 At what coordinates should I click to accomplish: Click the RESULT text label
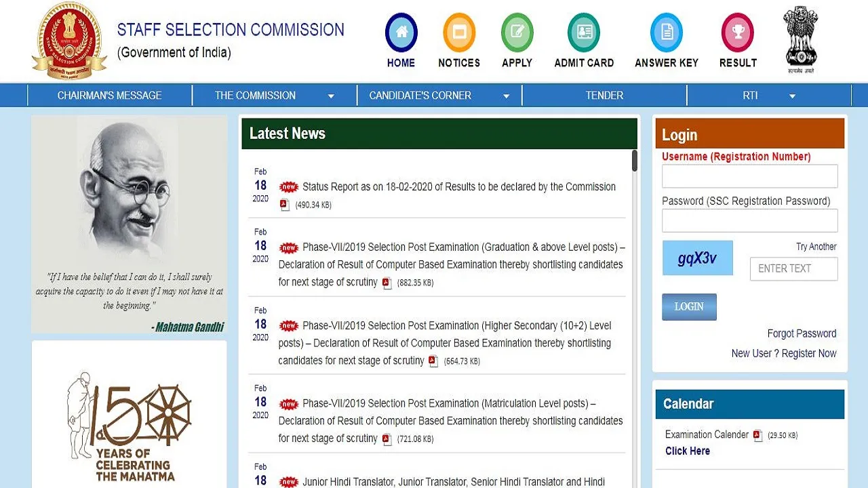738,63
